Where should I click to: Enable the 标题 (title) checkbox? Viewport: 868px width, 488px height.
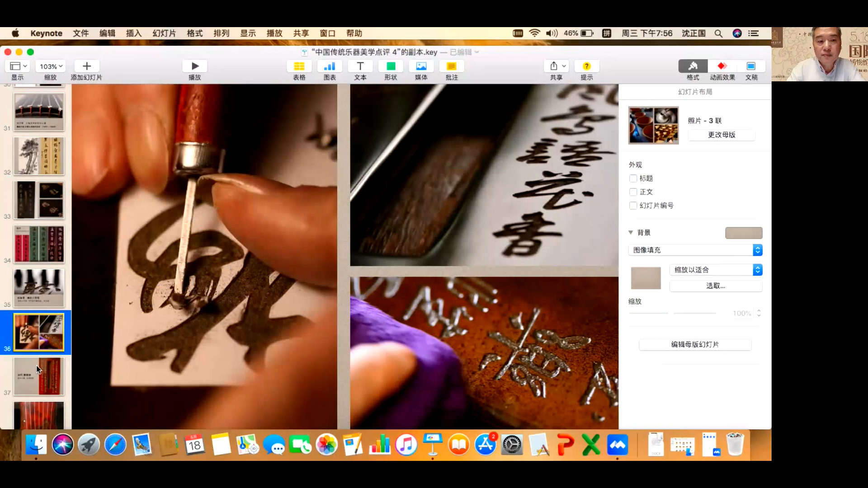pos(633,178)
